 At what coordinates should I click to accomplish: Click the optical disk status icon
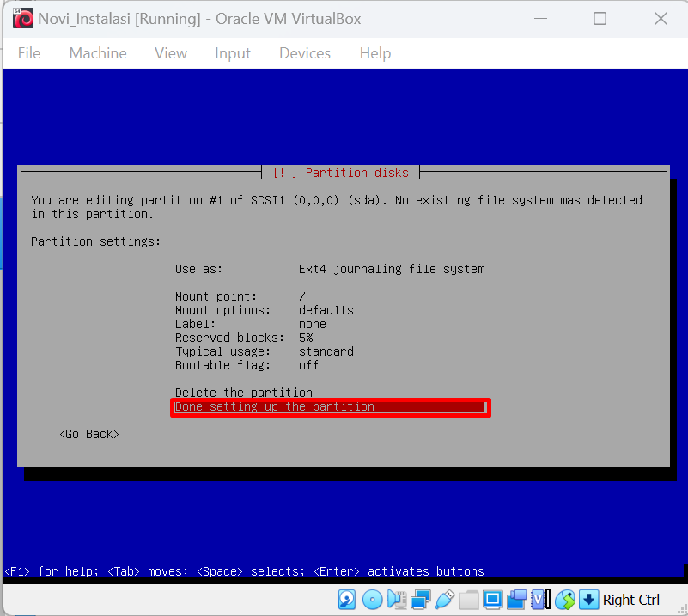pyautogui.click(x=372, y=600)
